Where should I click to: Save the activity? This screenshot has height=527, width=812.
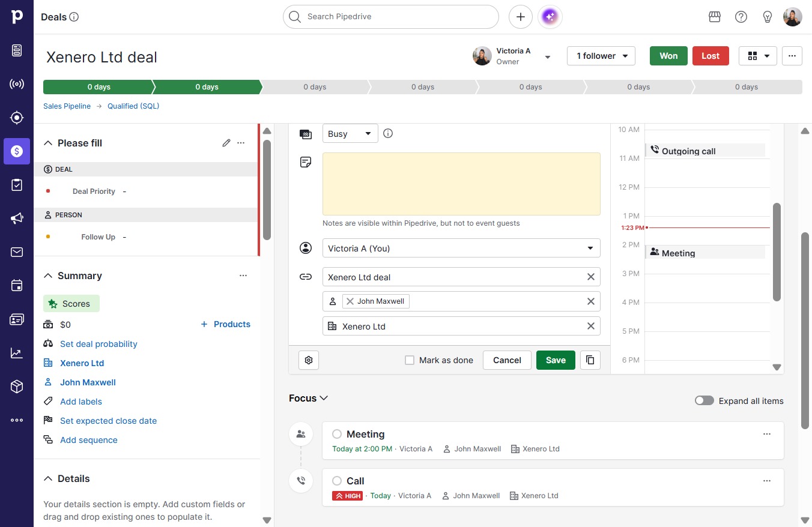tap(556, 360)
